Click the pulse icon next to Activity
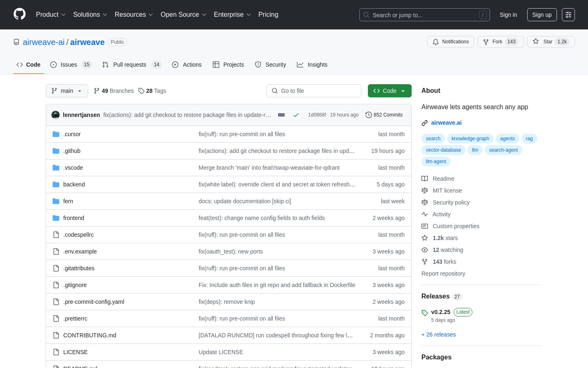The image size is (588, 368). (425, 214)
